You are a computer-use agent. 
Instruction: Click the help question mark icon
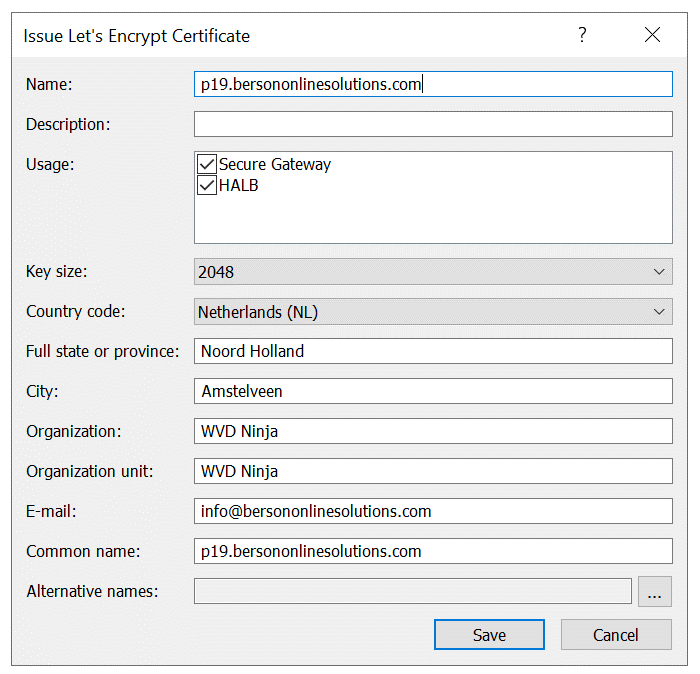click(582, 34)
